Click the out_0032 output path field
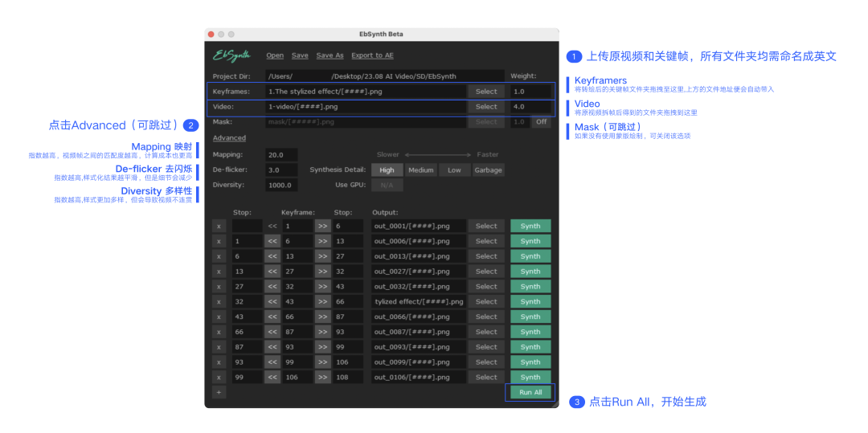Image resolution: width=868 pixels, height=433 pixels. (419, 287)
